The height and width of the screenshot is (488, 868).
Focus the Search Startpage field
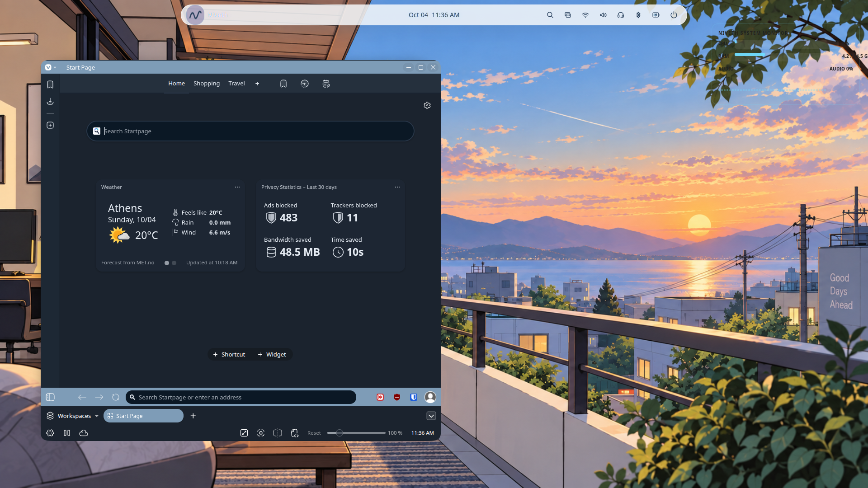[x=250, y=131]
